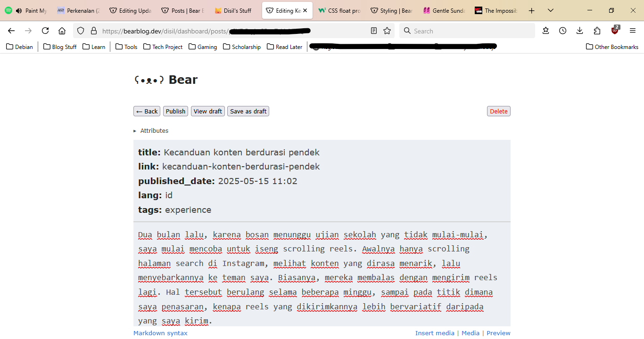Bookmark this page with the star icon
644x339 pixels.
[387, 31]
